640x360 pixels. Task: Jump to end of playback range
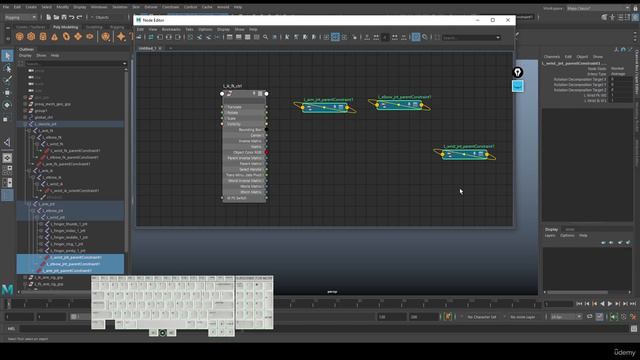[633, 304]
